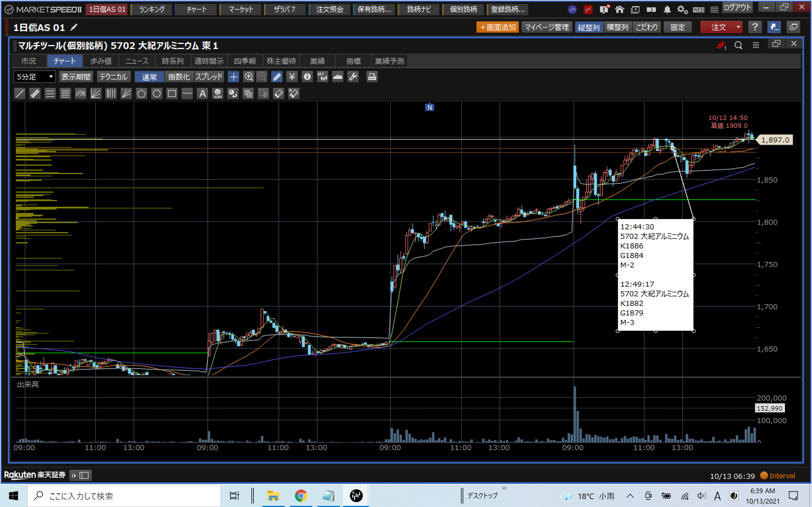The width and height of the screenshot is (812, 507).
Task: Select the trend line drawing tool
Action: click(x=20, y=94)
